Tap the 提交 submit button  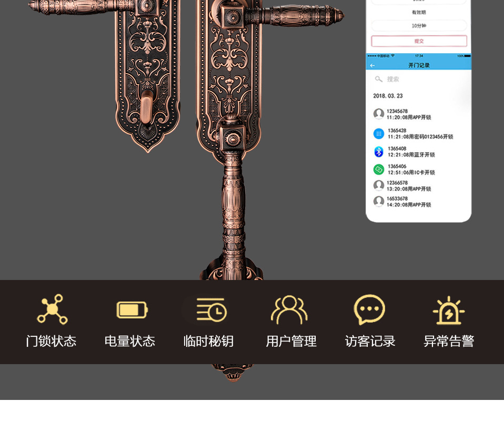pos(419,41)
